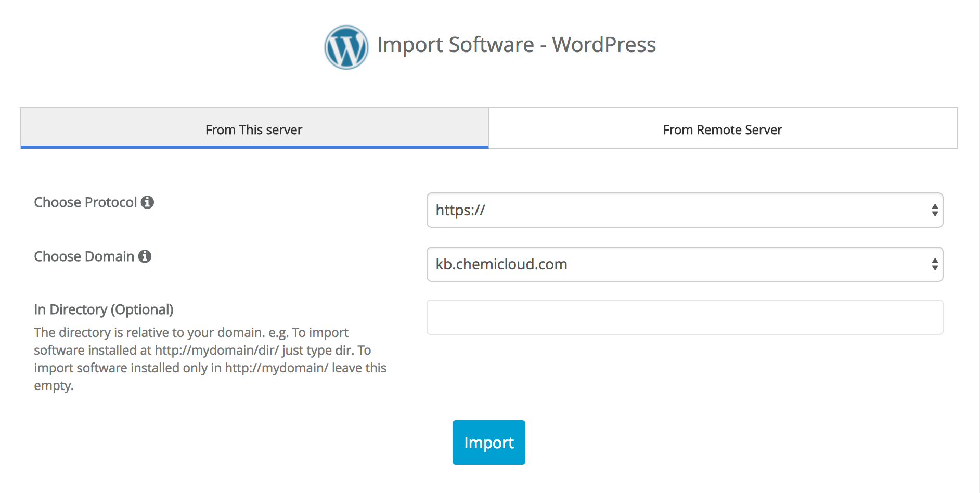
Task: Click the Import Software - WordPress heading
Action: click(516, 45)
